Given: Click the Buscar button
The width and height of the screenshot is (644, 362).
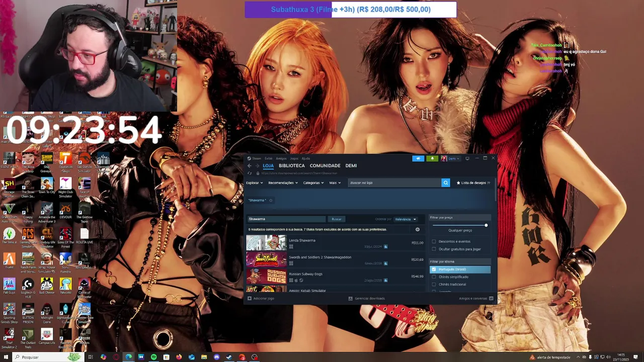Looking at the screenshot, I should (x=337, y=219).
